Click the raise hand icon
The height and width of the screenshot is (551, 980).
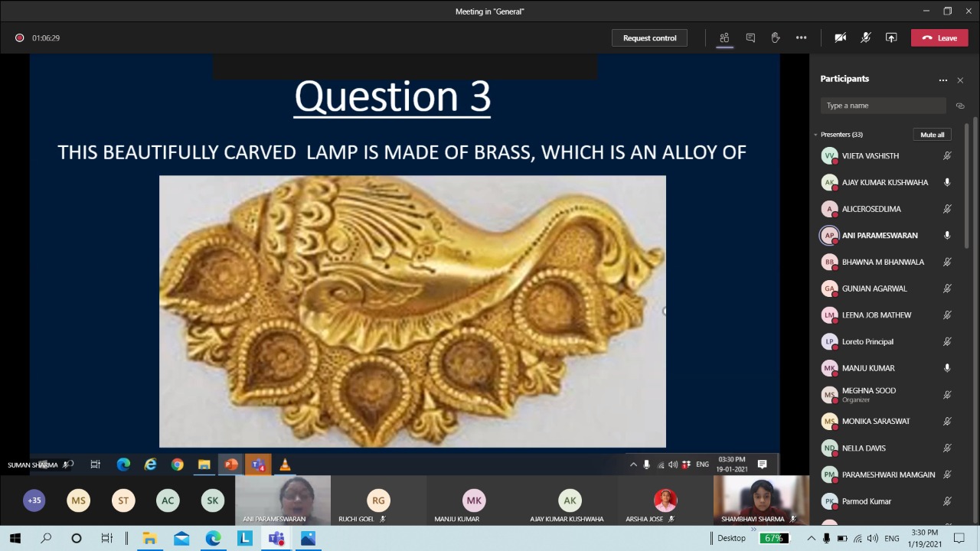pyautogui.click(x=776, y=37)
